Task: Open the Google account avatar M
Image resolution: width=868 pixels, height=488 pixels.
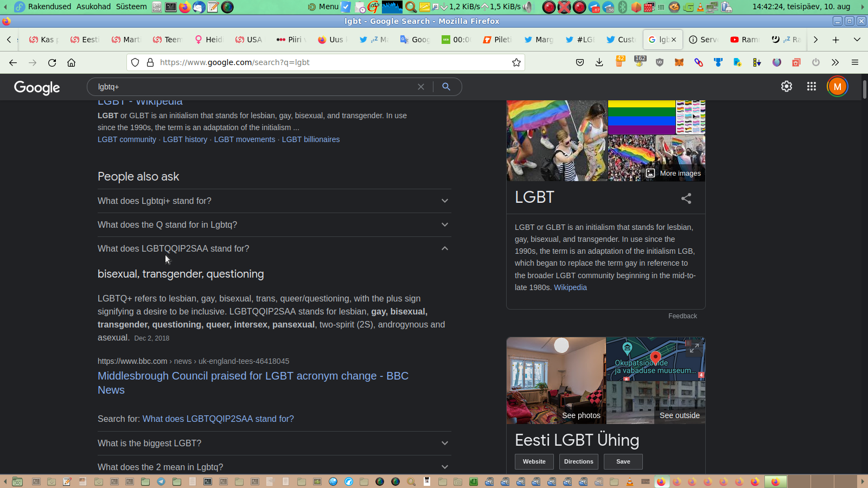Action: [838, 87]
